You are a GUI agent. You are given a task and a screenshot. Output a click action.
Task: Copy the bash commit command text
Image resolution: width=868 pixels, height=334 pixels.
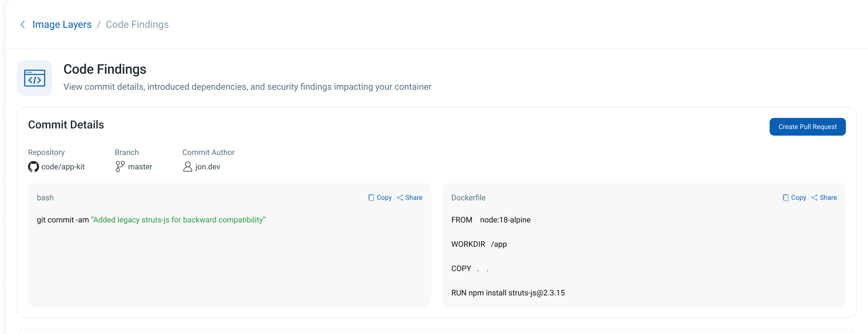pyautogui.click(x=384, y=198)
